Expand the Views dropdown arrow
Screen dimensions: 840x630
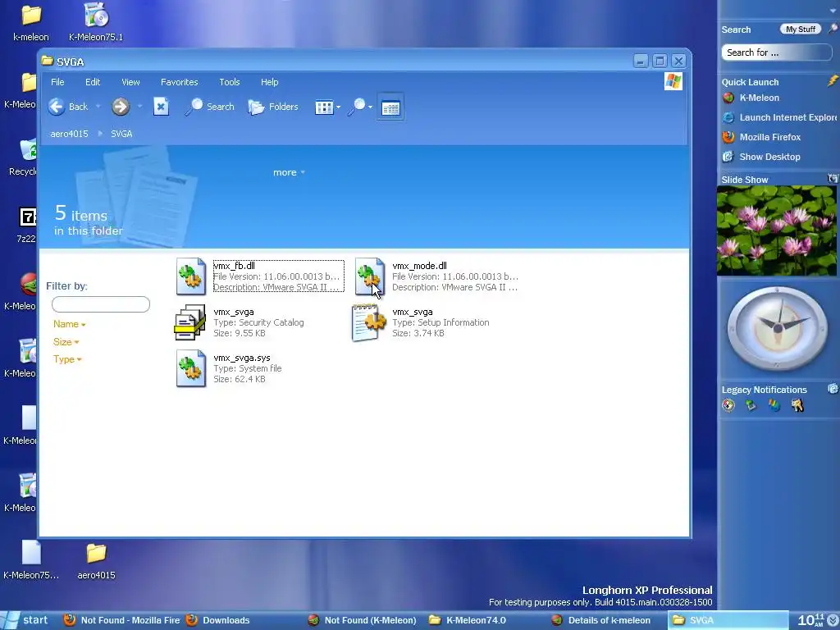coord(338,107)
